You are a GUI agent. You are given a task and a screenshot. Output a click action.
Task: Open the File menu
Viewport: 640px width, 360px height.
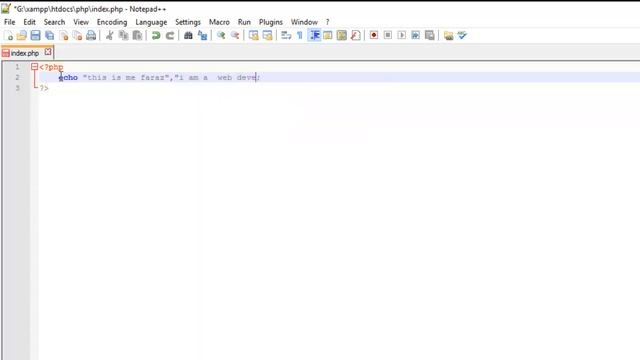(x=9, y=22)
